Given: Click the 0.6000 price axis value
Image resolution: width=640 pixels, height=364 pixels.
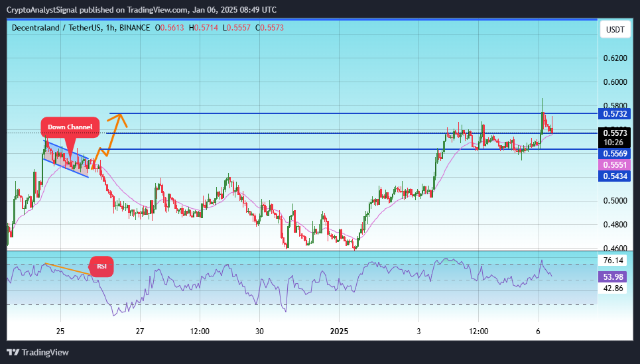Looking at the screenshot, I should tap(615, 82).
